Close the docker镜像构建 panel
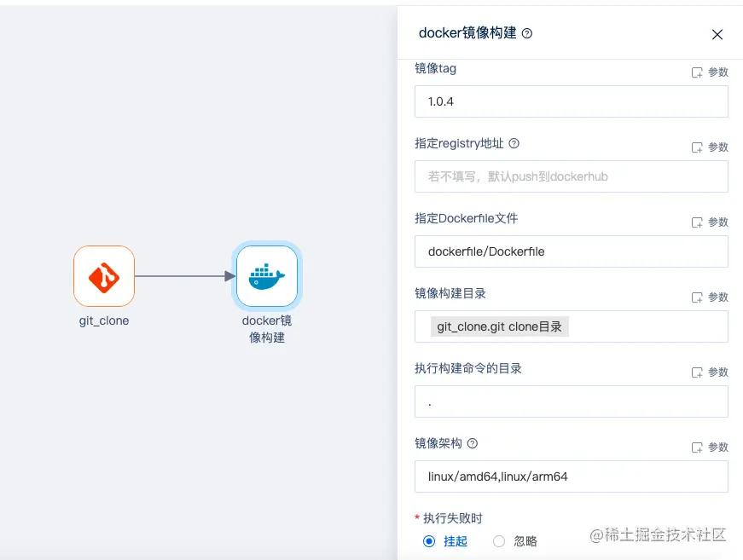This screenshot has width=743, height=560. point(717,35)
